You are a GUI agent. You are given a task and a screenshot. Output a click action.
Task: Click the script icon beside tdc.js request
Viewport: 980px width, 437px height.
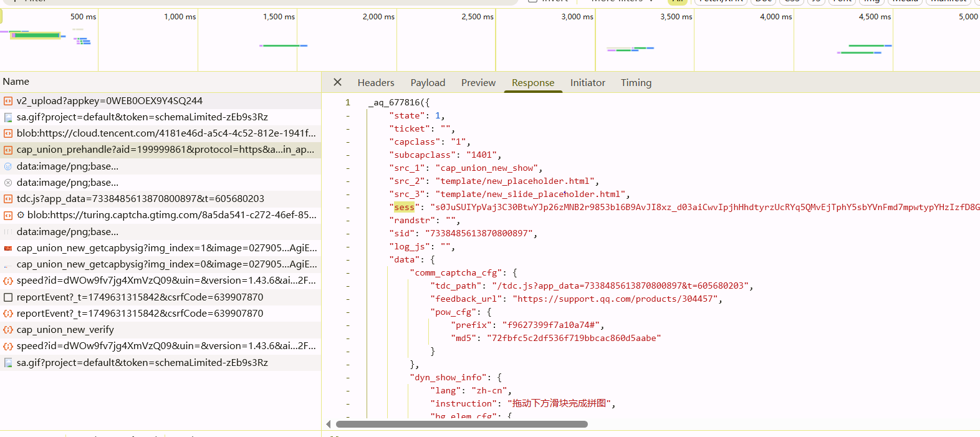[8, 199]
